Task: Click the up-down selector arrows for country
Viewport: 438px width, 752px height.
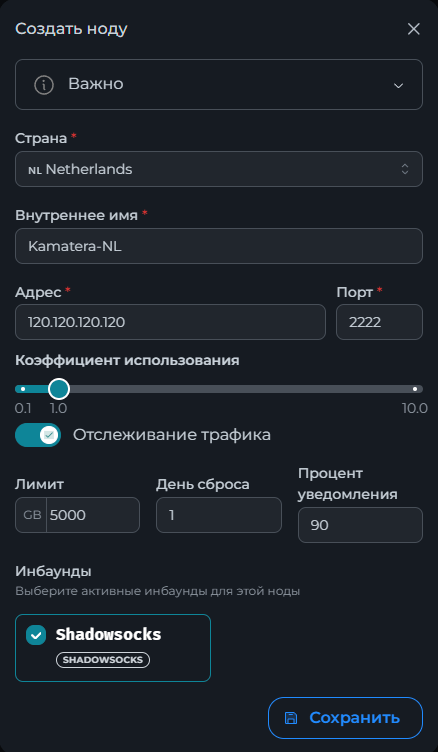Action: [x=405, y=169]
